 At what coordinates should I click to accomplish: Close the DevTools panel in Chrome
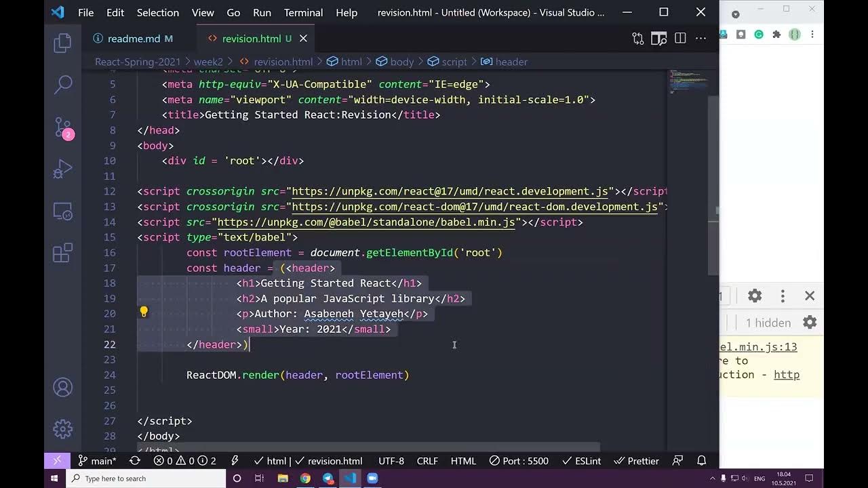click(x=810, y=296)
